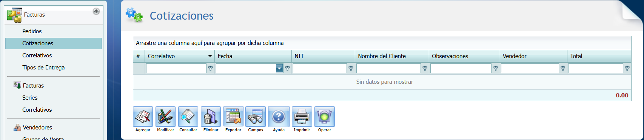Viewport: 644px width, 140px height.
Task: Click the Imprimir printer icon
Action: coord(302,117)
